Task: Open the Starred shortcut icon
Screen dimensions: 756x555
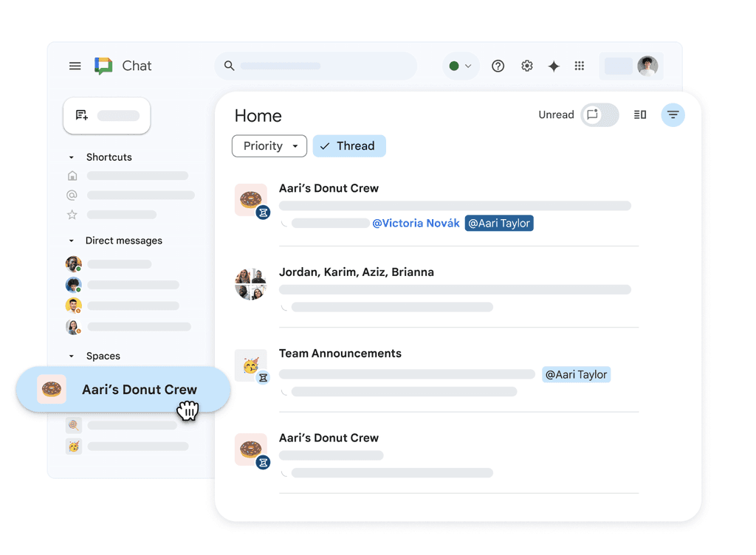Action: tap(72, 215)
